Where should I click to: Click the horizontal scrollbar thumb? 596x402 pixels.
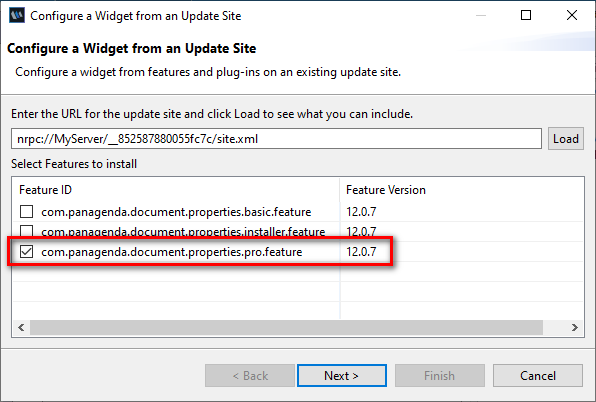pyautogui.click(x=286, y=328)
